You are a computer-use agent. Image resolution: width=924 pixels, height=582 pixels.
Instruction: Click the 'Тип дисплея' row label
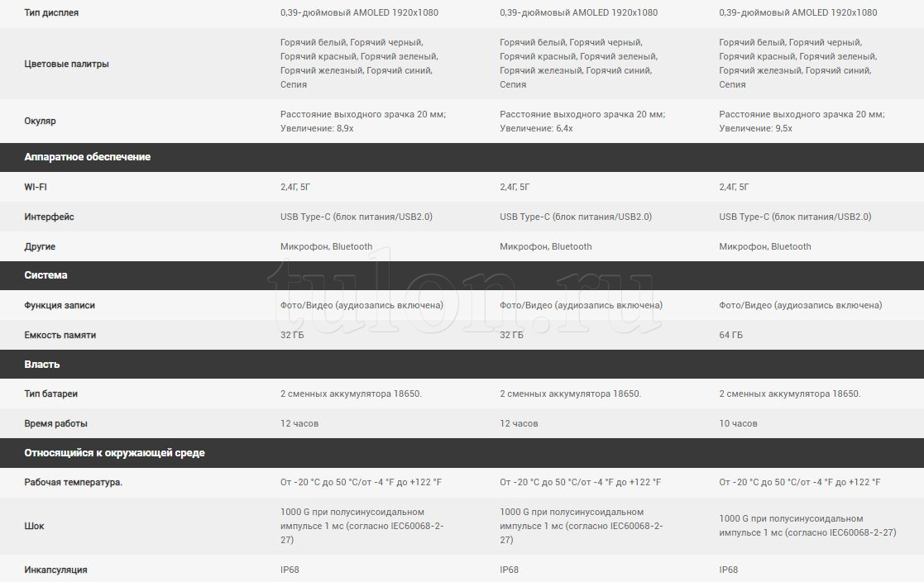pyautogui.click(x=51, y=13)
